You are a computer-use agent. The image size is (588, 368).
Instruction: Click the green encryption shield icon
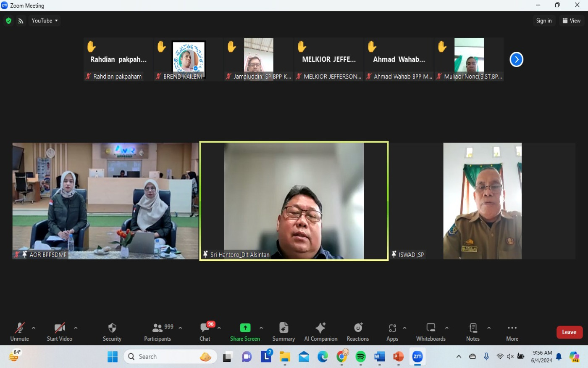click(x=8, y=21)
